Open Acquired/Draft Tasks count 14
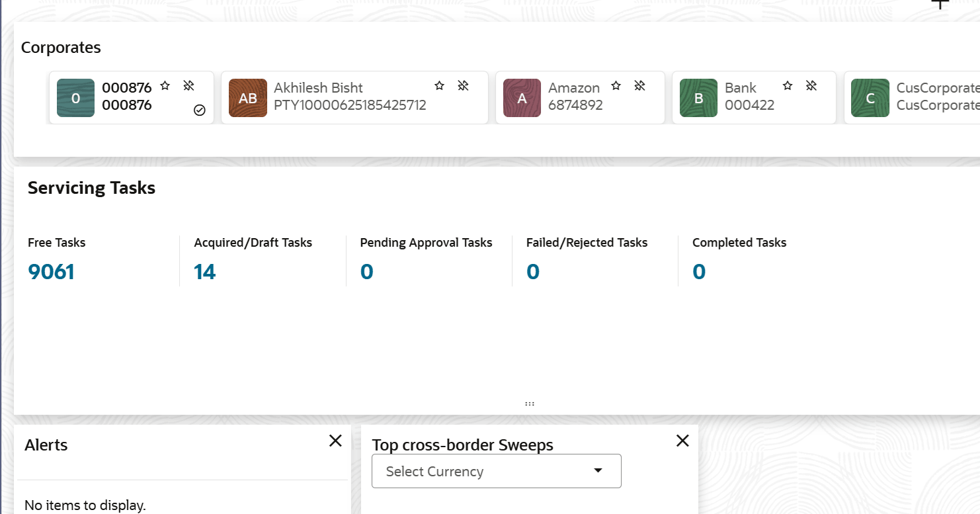980x514 pixels. (x=205, y=271)
